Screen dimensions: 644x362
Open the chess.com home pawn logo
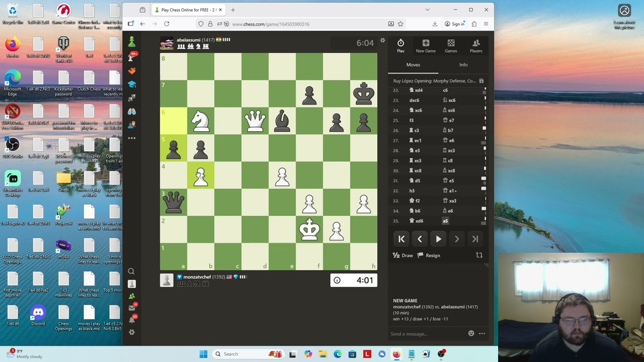tap(132, 42)
